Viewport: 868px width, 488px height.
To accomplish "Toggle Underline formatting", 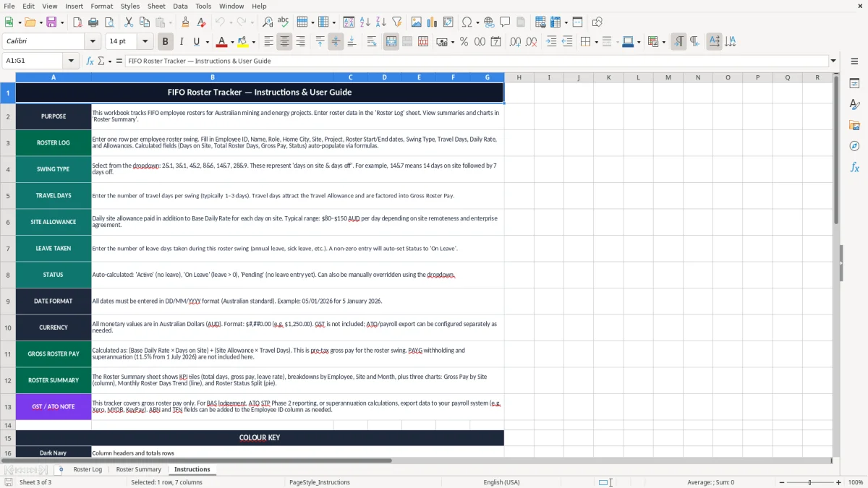I will 196,42.
